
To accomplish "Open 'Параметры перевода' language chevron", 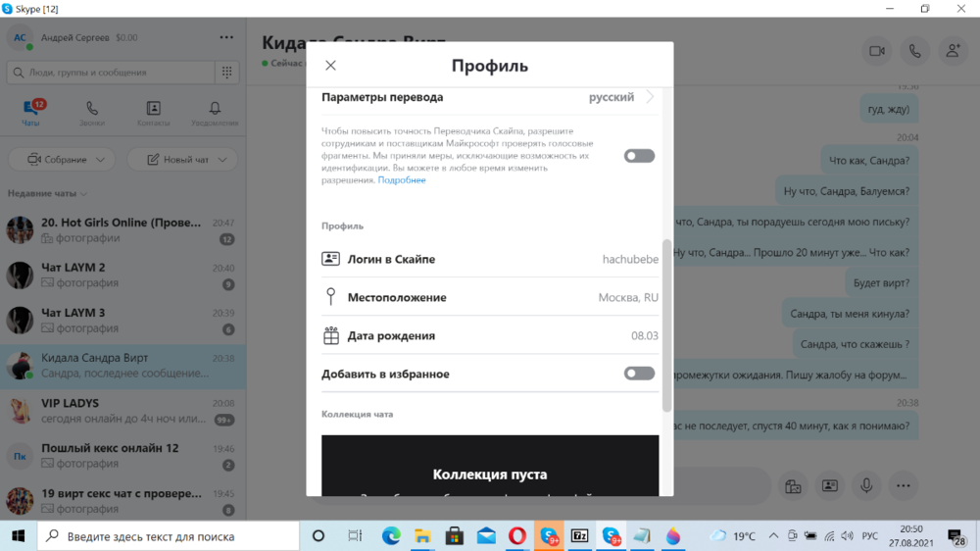I will tap(650, 97).
